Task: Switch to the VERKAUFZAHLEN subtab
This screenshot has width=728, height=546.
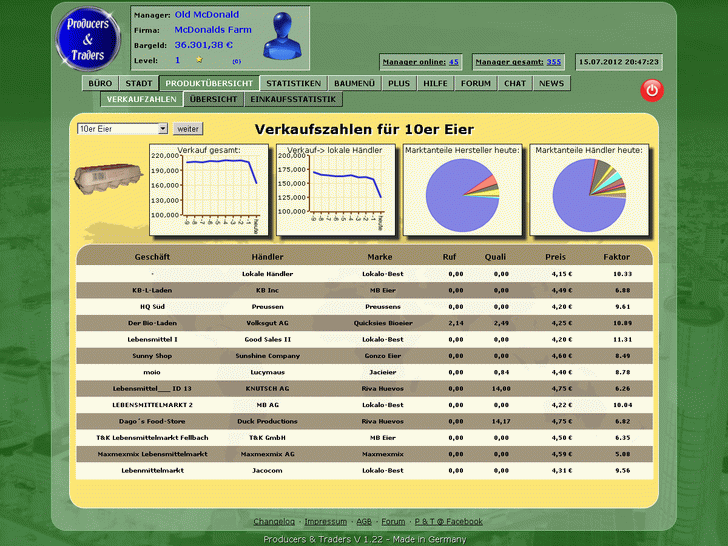Action: (142, 99)
